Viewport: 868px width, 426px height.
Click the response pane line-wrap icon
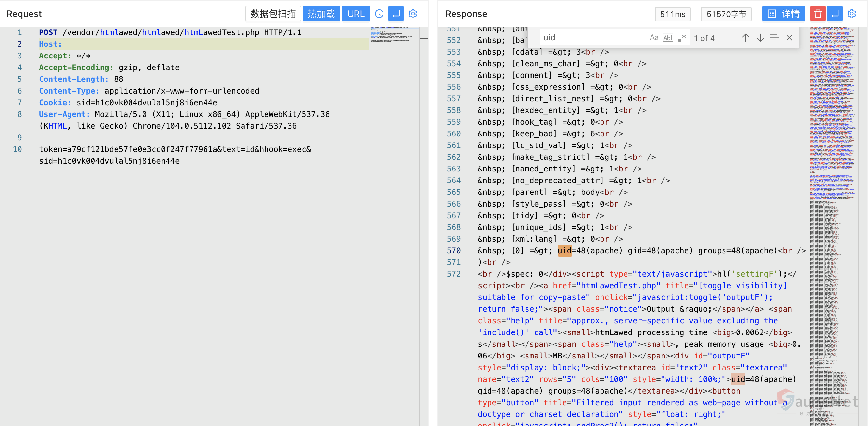tap(835, 14)
